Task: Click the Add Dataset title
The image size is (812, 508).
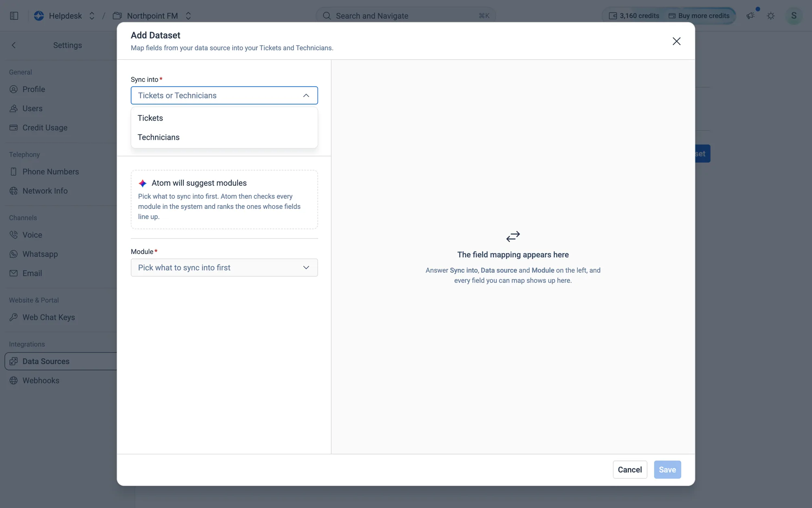Action: pos(155,35)
